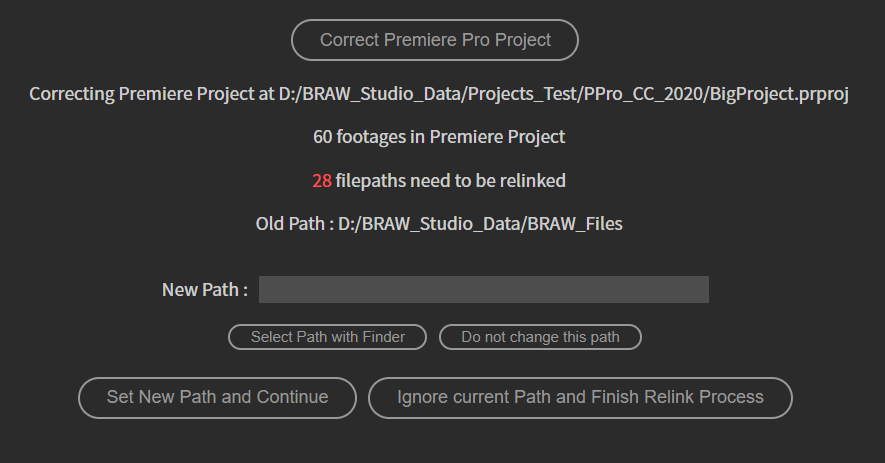Click the word "relinked" in the warning line
The width and height of the screenshot is (885, 463).
[x=532, y=181]
